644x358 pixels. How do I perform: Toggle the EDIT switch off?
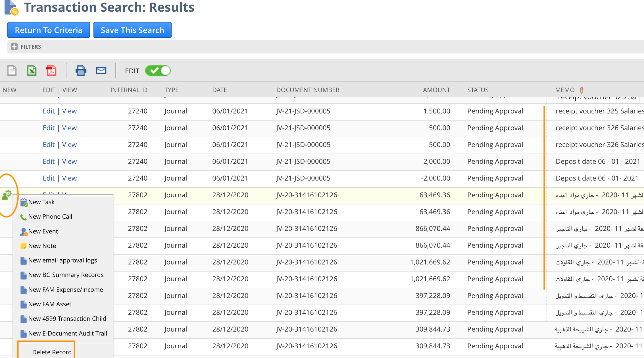[x=158, y=71]
